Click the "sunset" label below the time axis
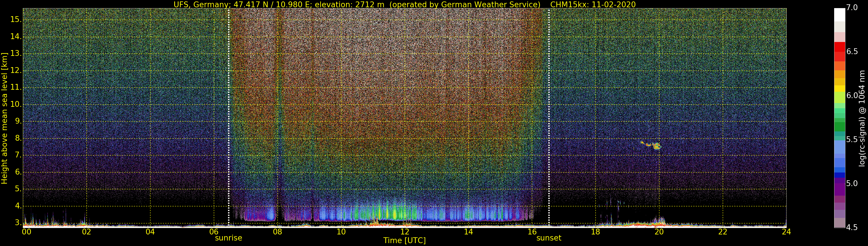 pyautogui.click(x=549, y=238)
